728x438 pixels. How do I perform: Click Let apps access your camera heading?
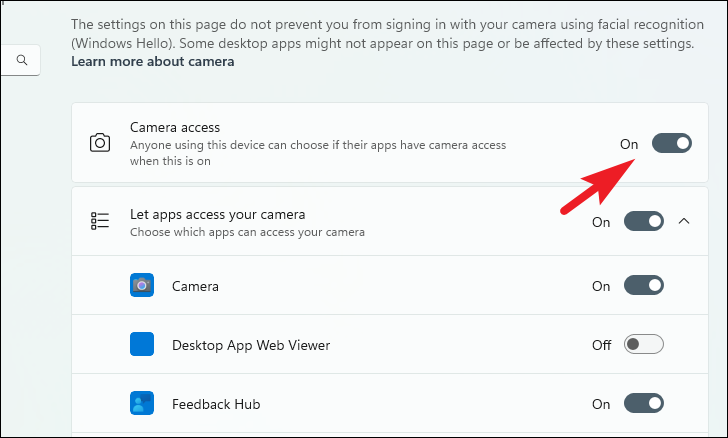217,214
